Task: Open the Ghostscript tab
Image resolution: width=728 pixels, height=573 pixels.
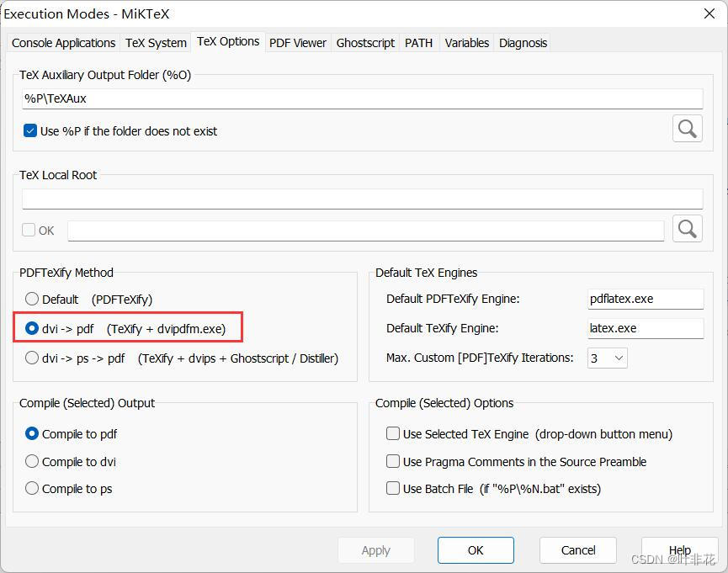Action: tap(365, 42)
